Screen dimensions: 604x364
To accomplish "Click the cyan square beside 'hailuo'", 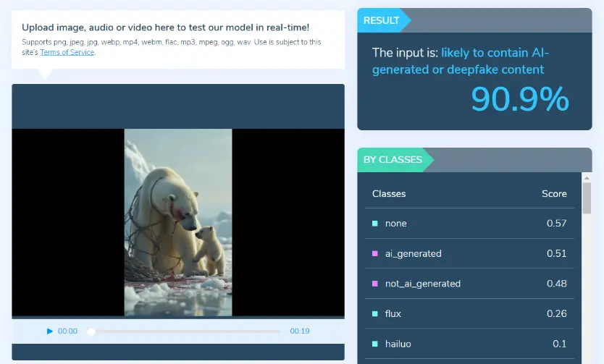I will [375, 344].
